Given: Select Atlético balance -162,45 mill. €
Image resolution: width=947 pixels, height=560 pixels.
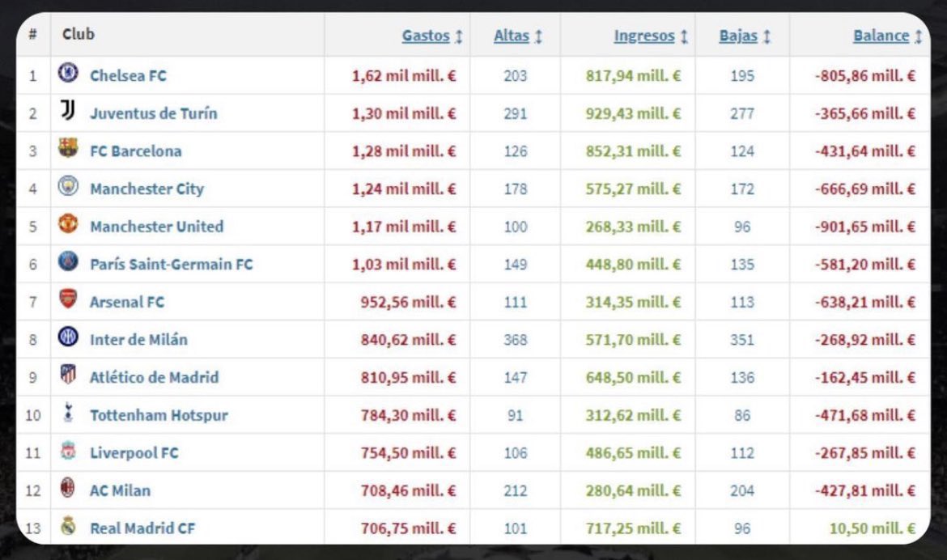Looking at the screenshot, I should (x=865, y=377).
